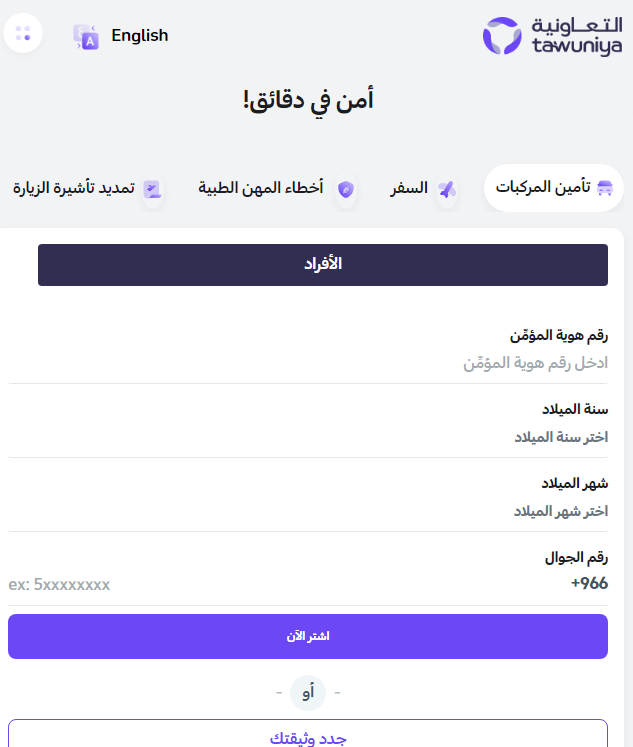
Task: Click the language translate icon
Action: tap(86, 37)
